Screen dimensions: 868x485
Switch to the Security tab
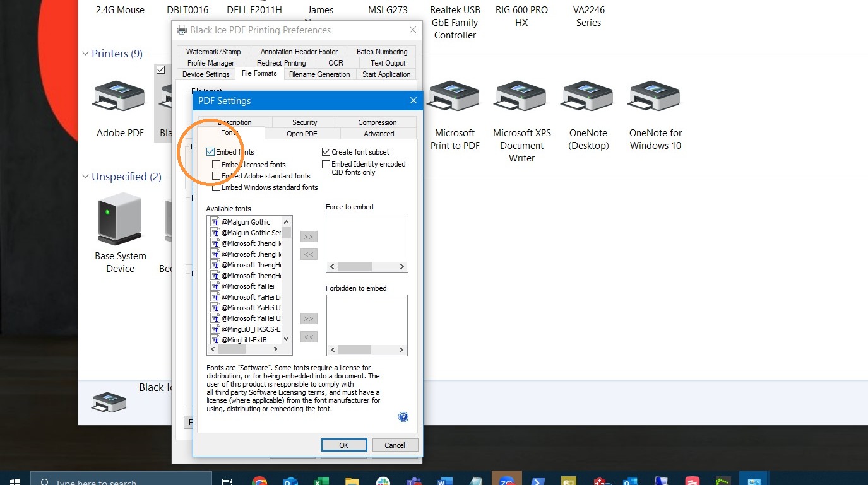305,122
